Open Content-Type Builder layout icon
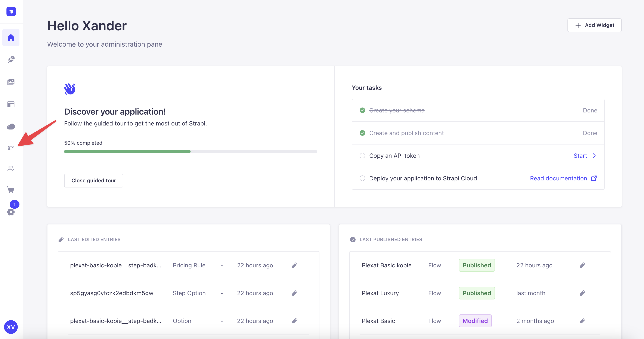Image resolution: width=644 pixels, height=339 pixels. tap(11, 104)
